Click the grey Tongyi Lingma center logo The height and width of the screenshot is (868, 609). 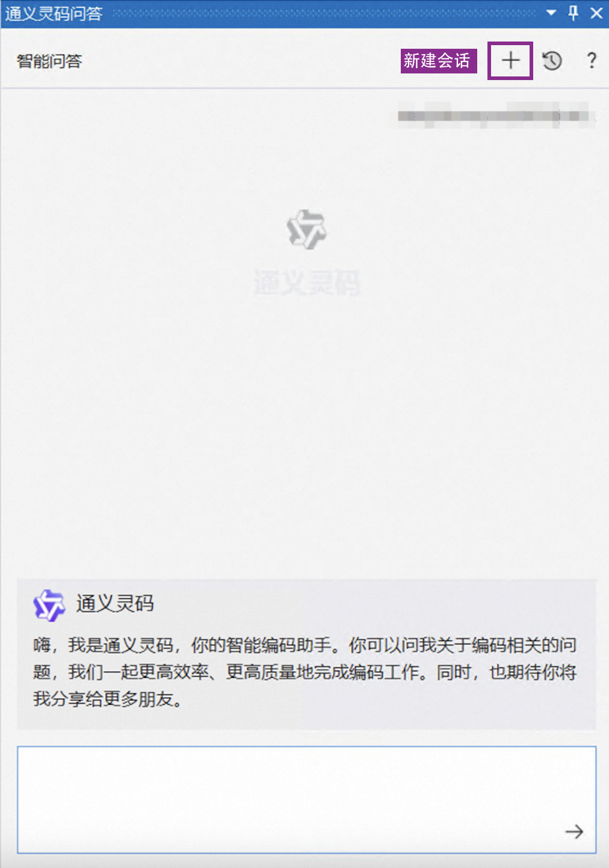coord(306,229)
